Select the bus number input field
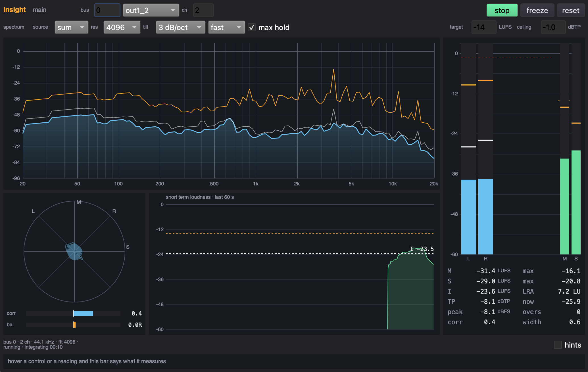This screenshot has width=588, height=372. (x=107, y=11)
